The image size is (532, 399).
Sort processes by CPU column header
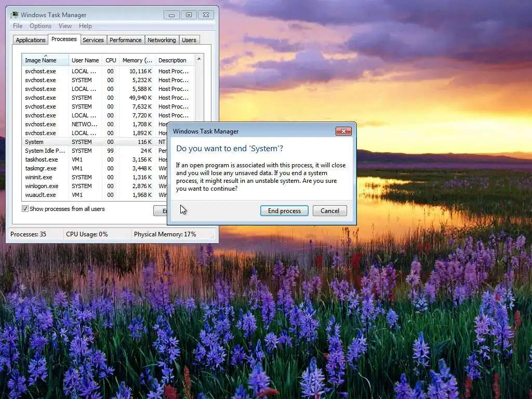(x=111, y=60)
